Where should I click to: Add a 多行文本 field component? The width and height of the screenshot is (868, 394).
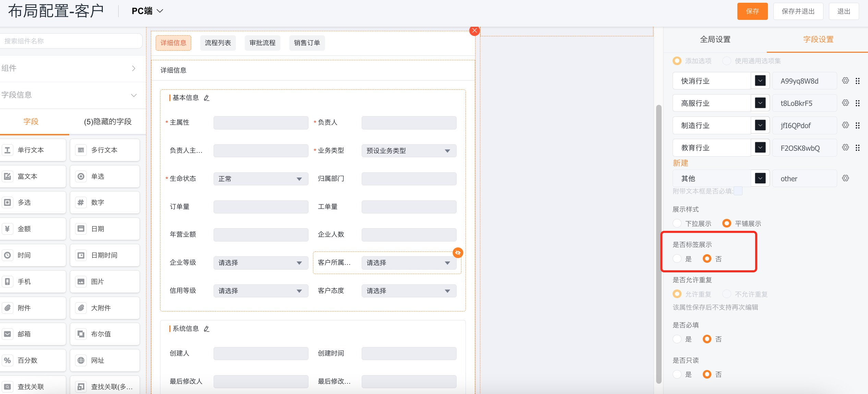105,150
